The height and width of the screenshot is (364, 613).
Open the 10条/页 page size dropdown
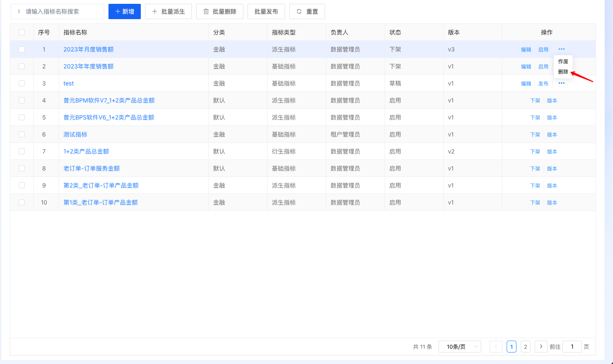coord(459,347)
